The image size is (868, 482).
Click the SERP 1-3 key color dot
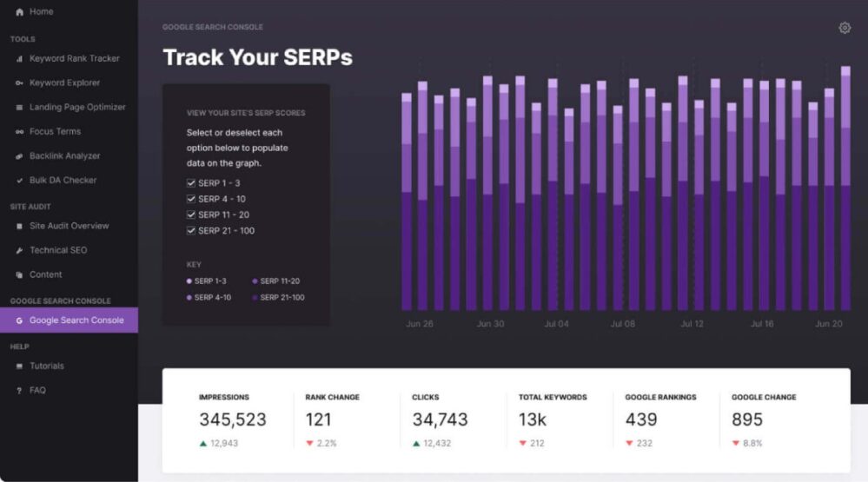[x=189, y=281]
